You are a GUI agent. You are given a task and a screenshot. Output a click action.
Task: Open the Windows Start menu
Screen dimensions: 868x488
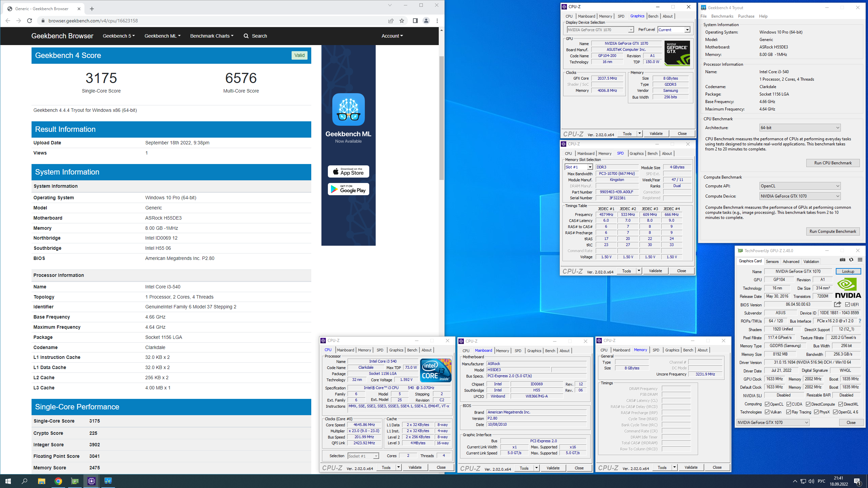(8, 481)
